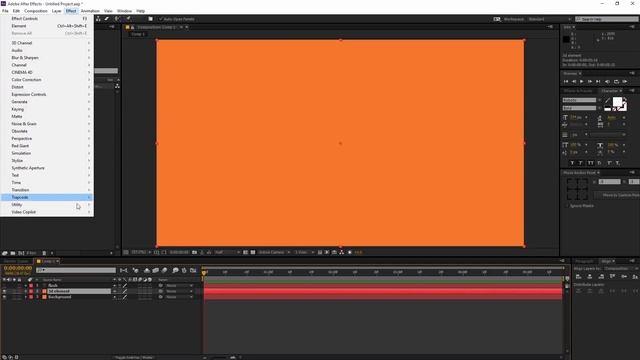Open parent dropdown for flash layer
The image size is (640, 360).
[179, 286]
